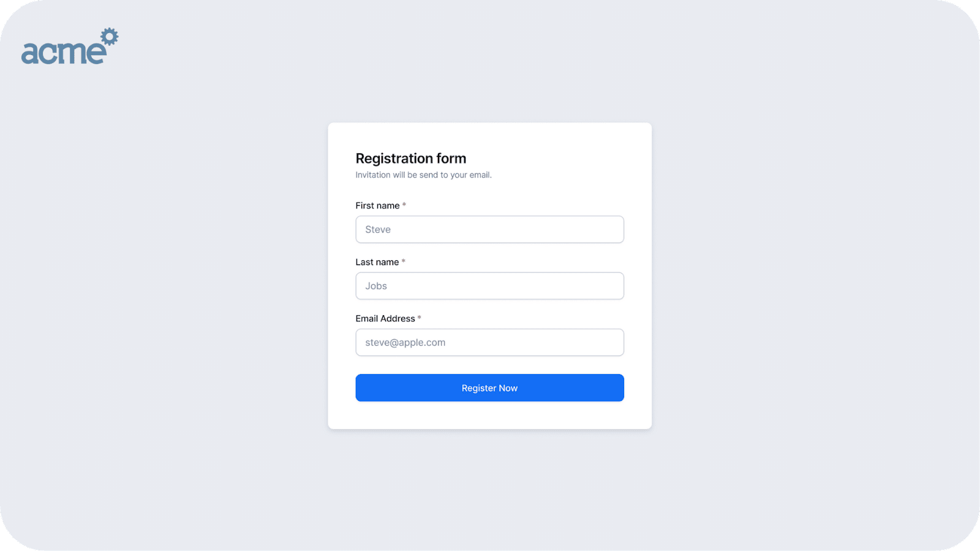
Task: Click the required asterisk beside Email Address
Action: 420,318
